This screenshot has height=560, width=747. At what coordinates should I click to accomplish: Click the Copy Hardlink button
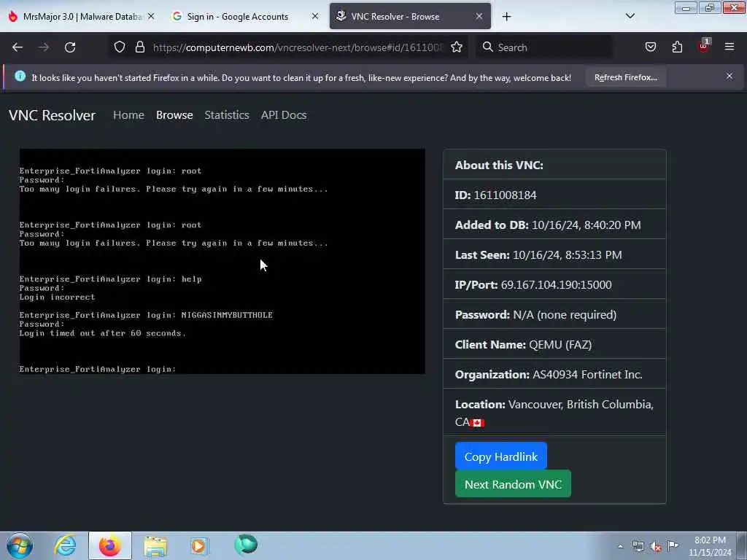(500, 456)
